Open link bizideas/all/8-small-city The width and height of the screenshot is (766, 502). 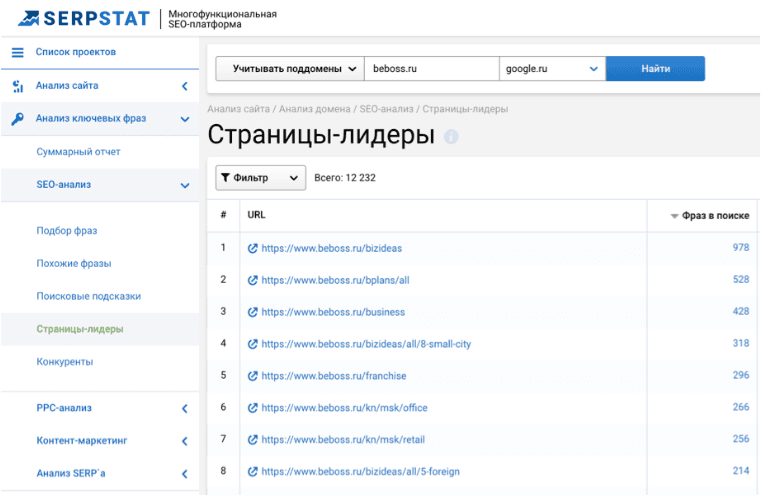pyautogui.click(x=366, y=344)
